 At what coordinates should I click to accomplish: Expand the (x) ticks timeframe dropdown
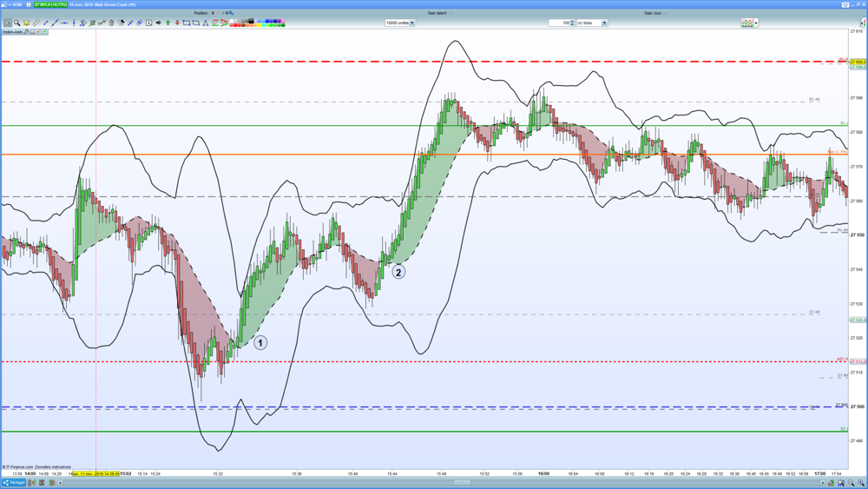(604, 23)
